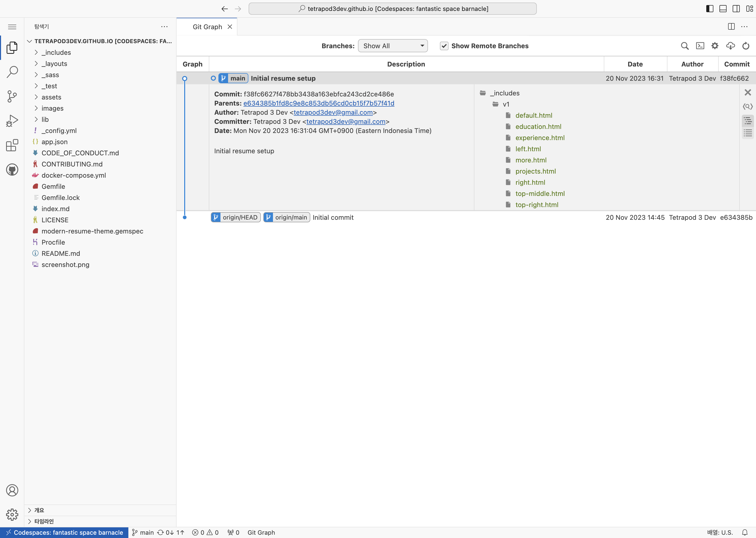
Task: Open the Extensions view
Action: pos(12,145)
